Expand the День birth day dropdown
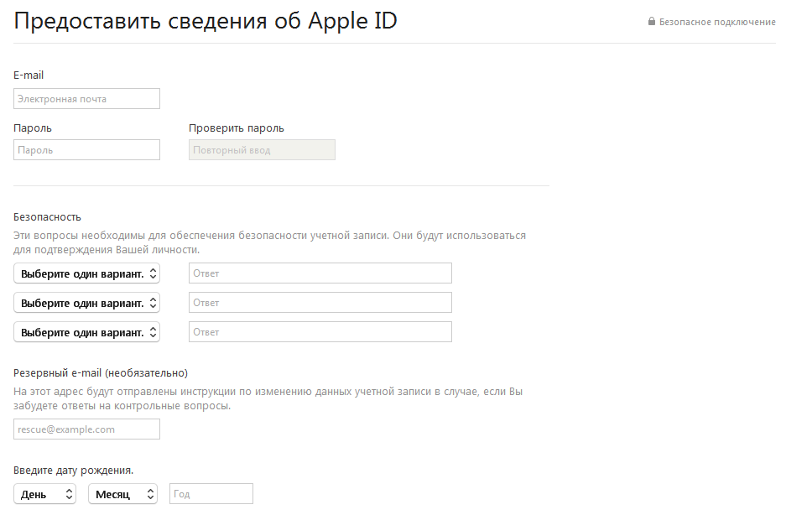812x515 pixels. coord(44,494)
